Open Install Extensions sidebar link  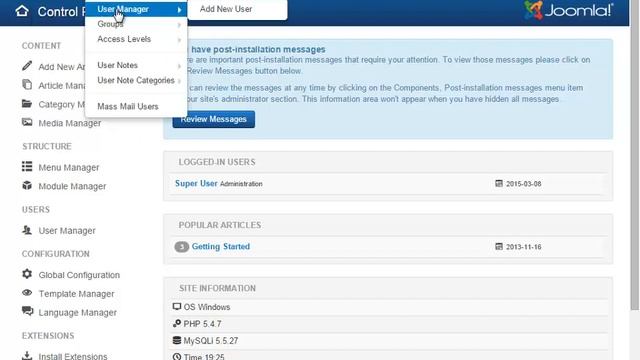click(73, 356)
